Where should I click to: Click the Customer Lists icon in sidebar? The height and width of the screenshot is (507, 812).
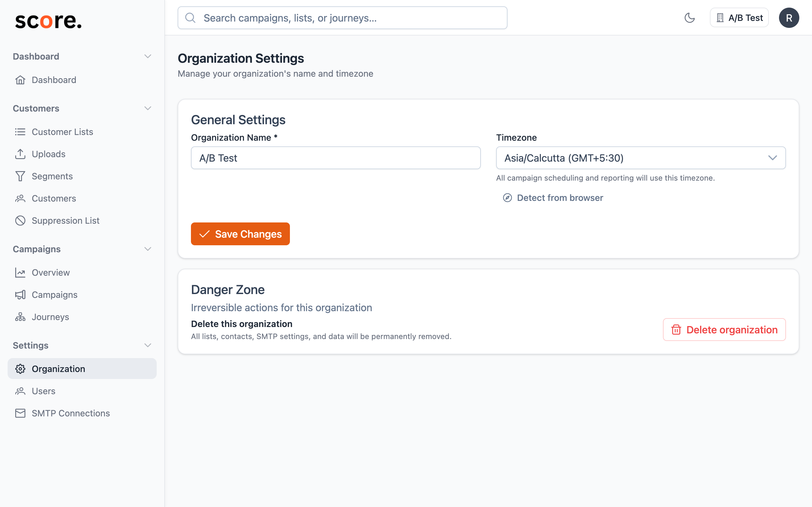tap(20, 132)
